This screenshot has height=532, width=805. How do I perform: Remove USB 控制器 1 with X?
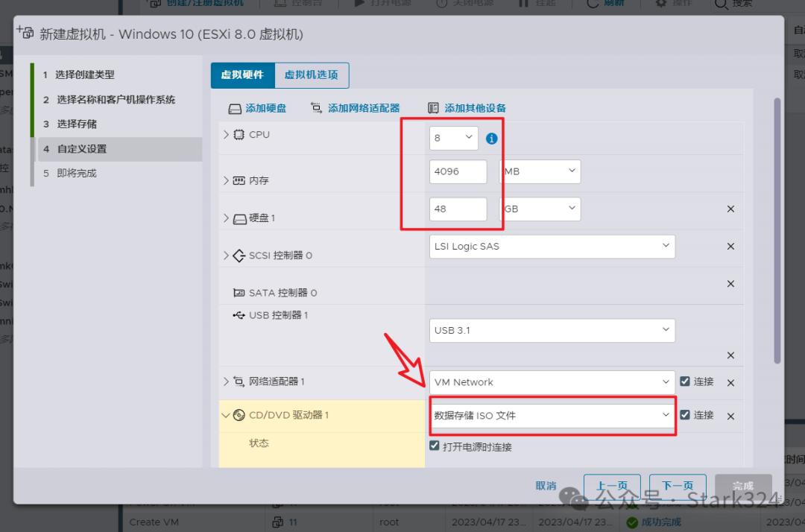click(730, 355)
